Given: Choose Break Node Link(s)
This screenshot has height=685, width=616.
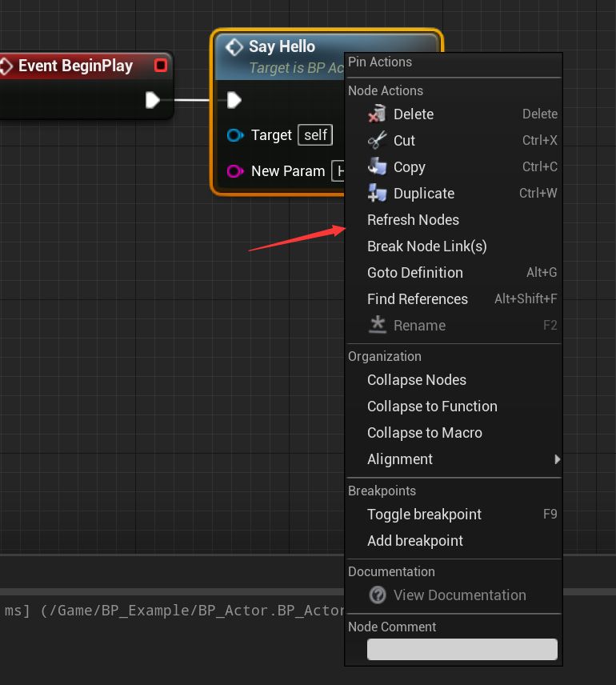Looking at the screenshot, I should point(426,246).
